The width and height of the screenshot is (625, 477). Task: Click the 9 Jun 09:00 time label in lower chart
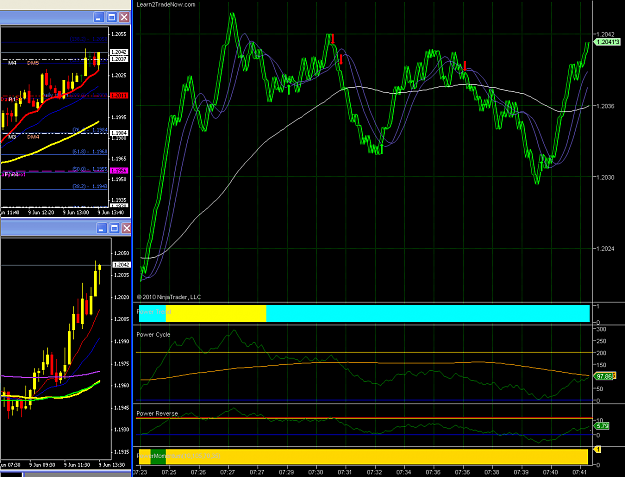(42, 465)
